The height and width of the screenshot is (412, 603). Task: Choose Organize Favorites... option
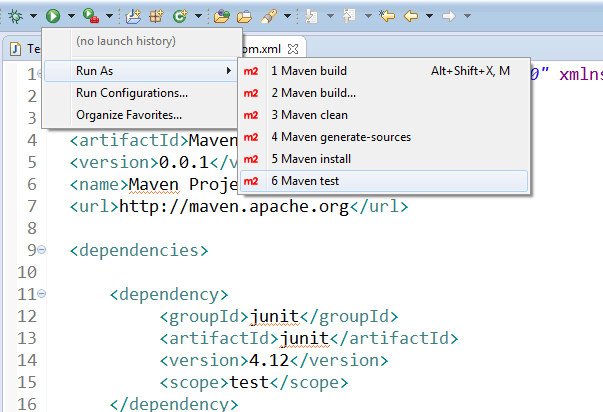[129, 115]
